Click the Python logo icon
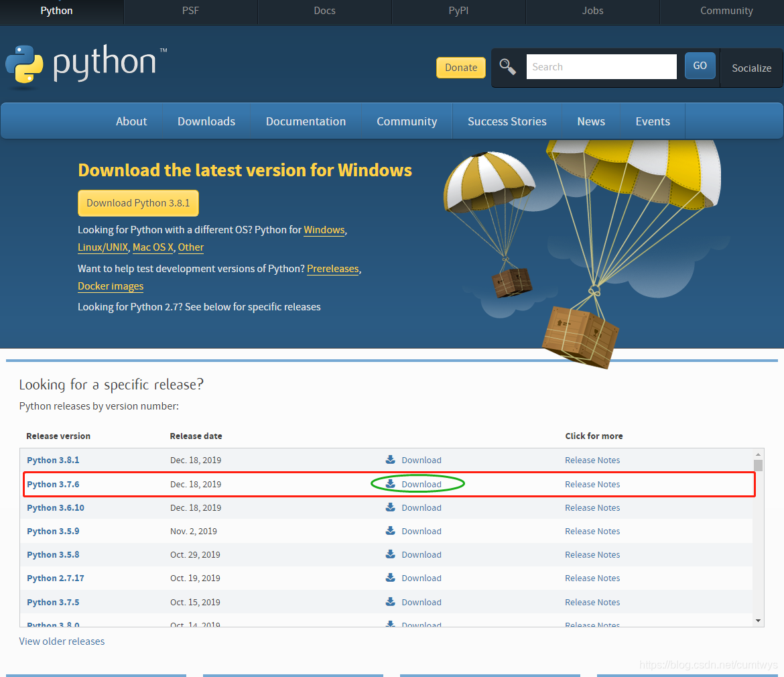The image size is (784, 677). tap(24, 64)
